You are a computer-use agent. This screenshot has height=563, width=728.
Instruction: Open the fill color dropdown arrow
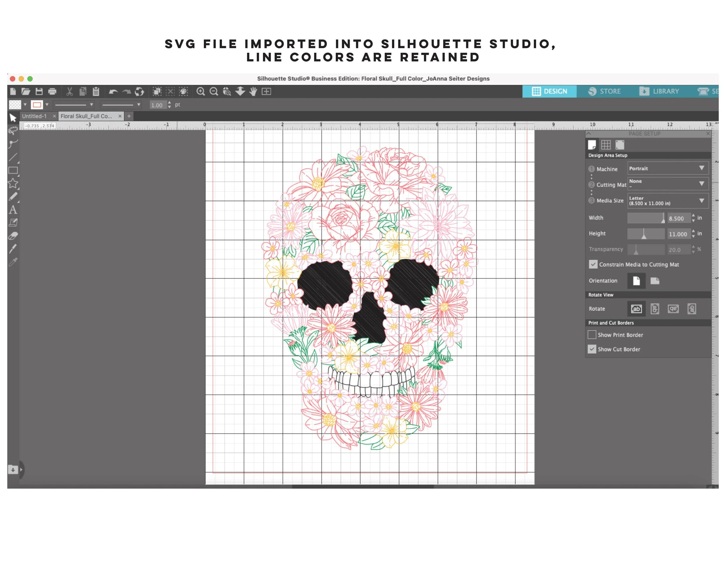pos(25,105)
